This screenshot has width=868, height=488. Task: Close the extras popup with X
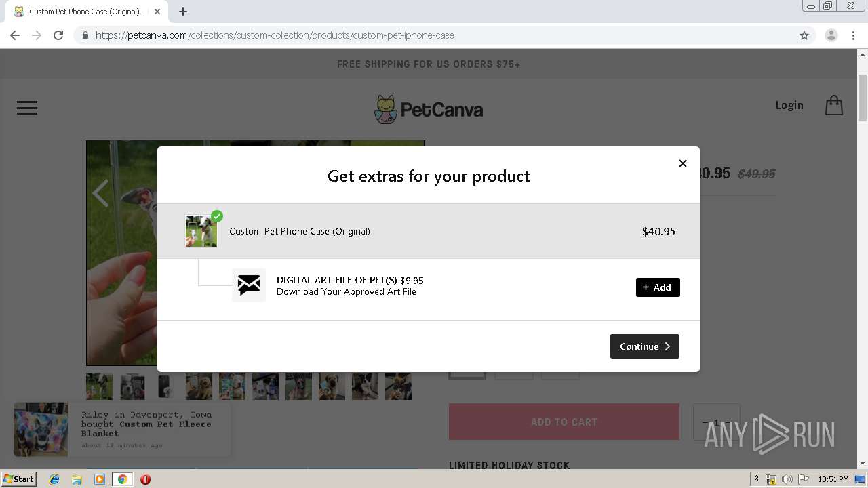683,163
